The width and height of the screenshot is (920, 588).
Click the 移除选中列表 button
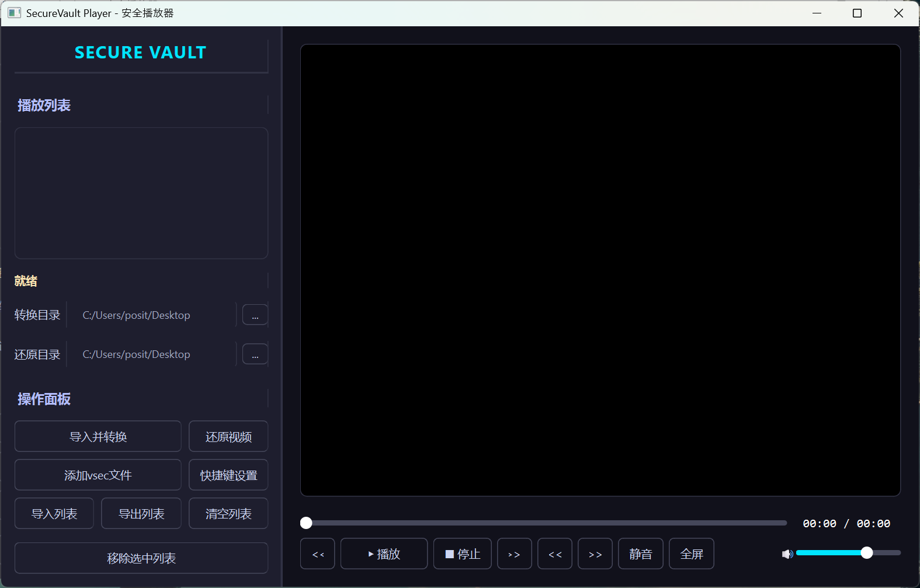click(x=141, y=558)
